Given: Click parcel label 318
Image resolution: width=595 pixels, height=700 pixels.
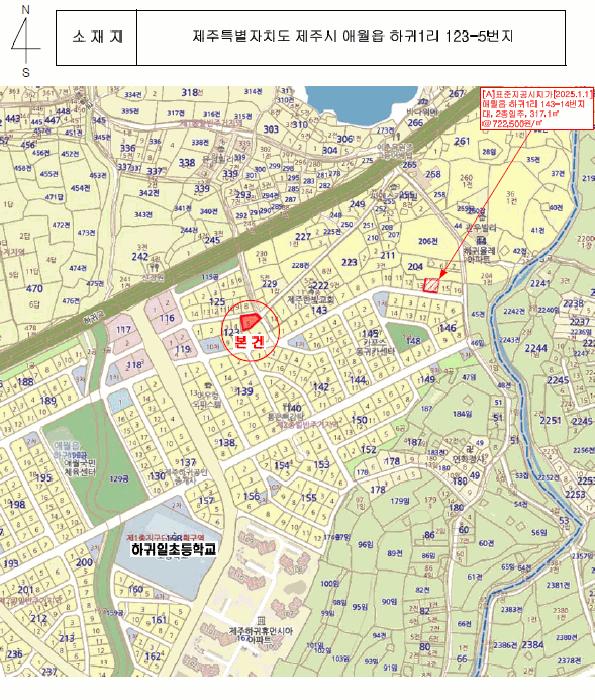Looking at the screenshot, I should click(x=190, y=92).
